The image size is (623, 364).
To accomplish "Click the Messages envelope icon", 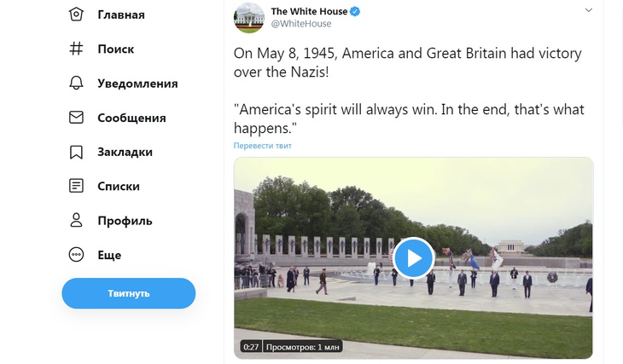I will (77, 118).
